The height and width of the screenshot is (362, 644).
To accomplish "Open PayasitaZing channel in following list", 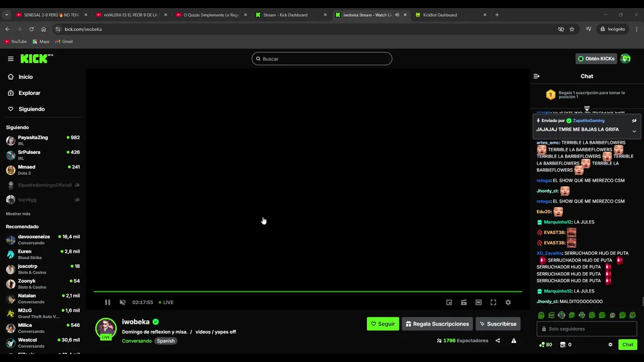I will tap(43, 140).
